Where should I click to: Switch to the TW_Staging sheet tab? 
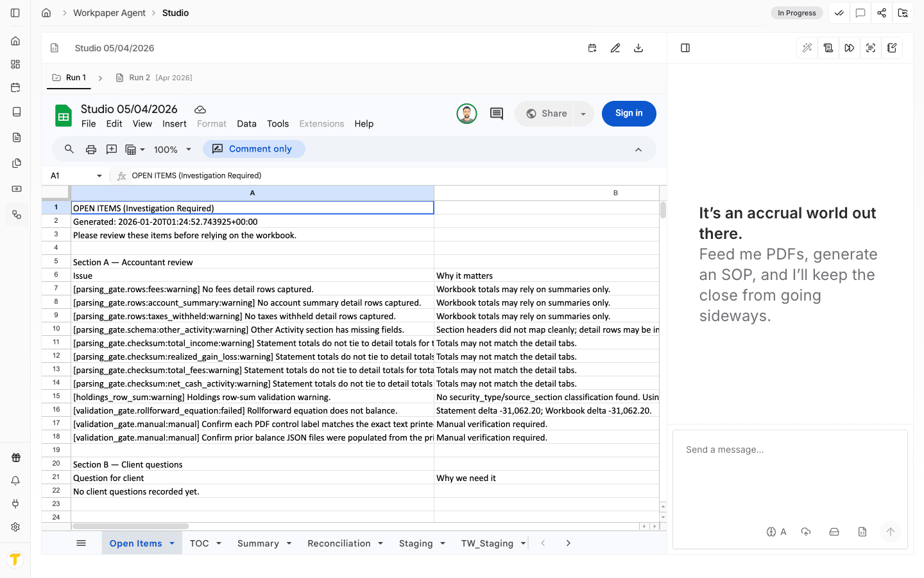[x=487, y=543]
